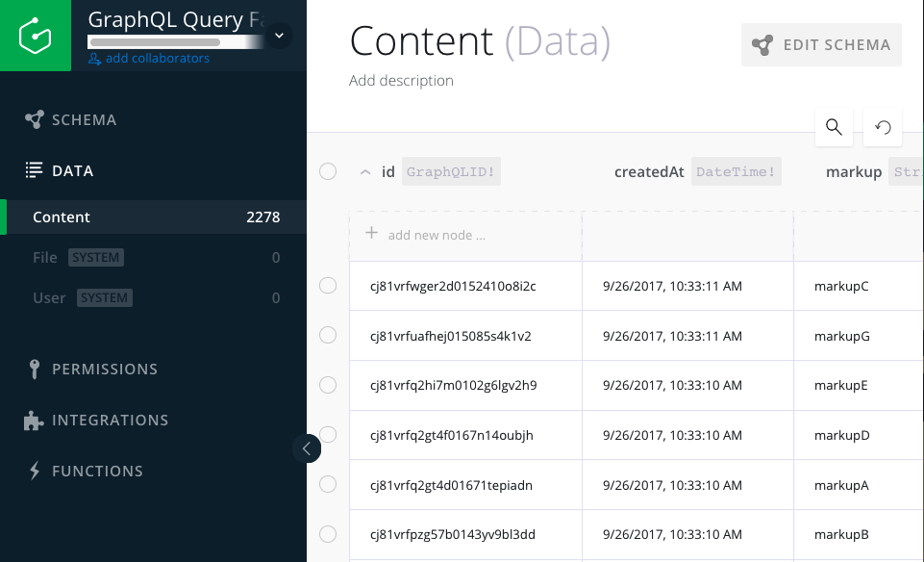Select the row cj81vrfuafhej015085s4k1v2
This screenshot has width=924, height=562.
click(x=328, y=335)
